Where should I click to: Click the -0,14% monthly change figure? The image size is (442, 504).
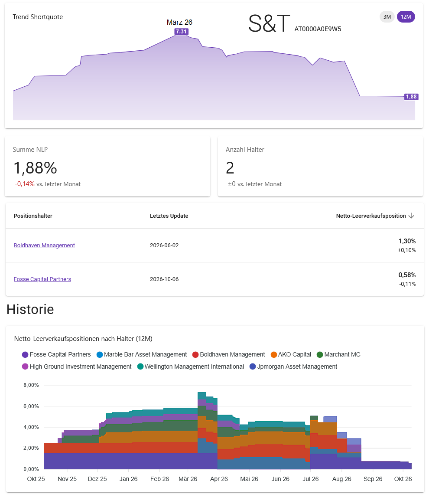coord(25,184)
